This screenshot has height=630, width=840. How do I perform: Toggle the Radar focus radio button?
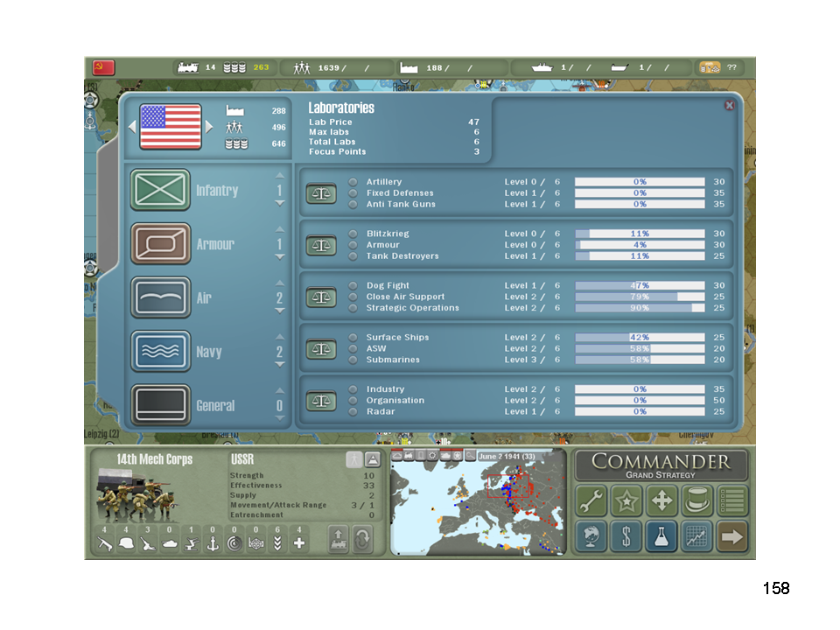353,411
